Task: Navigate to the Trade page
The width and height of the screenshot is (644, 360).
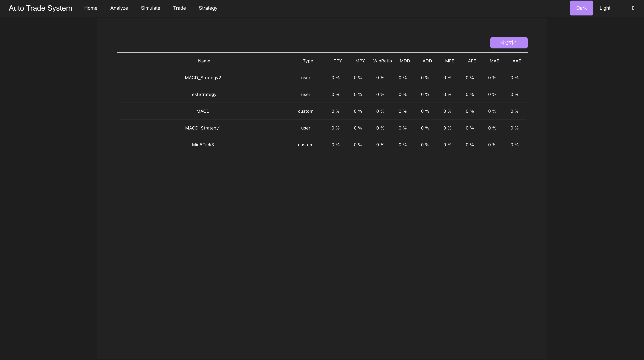Action: click(179, 8)
